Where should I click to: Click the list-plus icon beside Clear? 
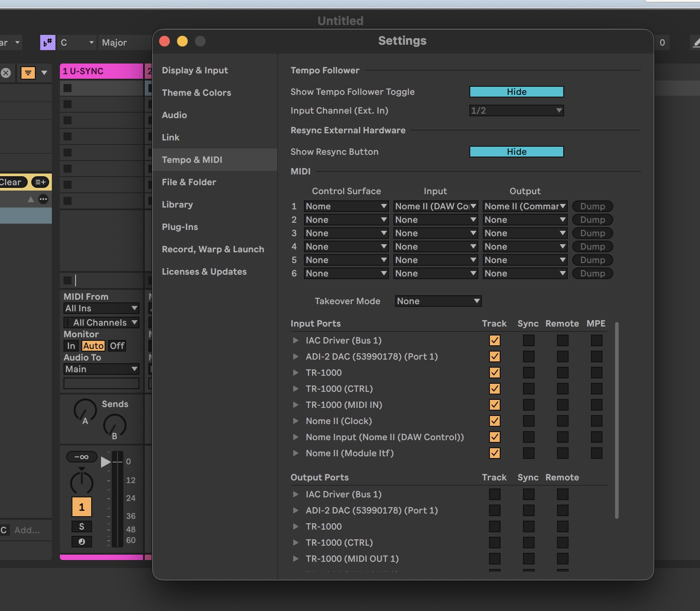click(40, 182)
